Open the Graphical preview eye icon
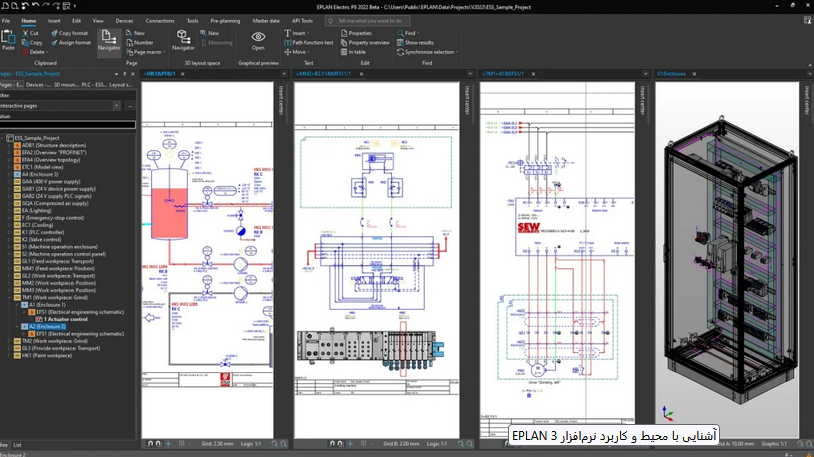Viewport: 814px width, 457px height. click(258, 36)
